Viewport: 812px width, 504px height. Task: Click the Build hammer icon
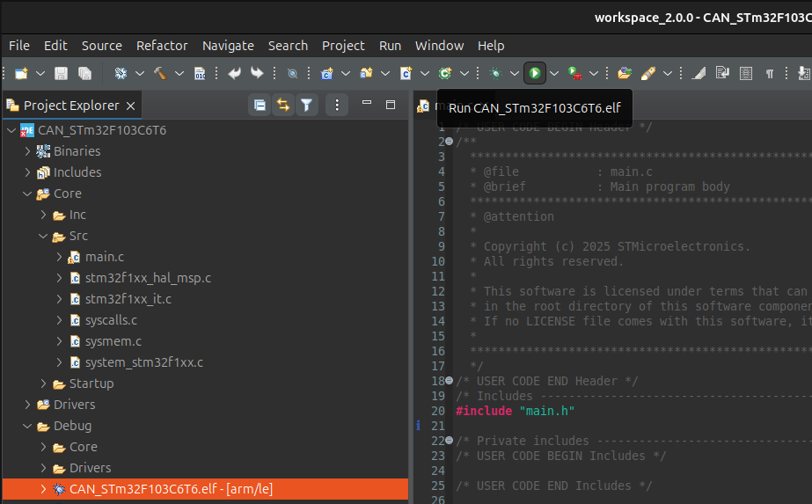click(160, 73)
